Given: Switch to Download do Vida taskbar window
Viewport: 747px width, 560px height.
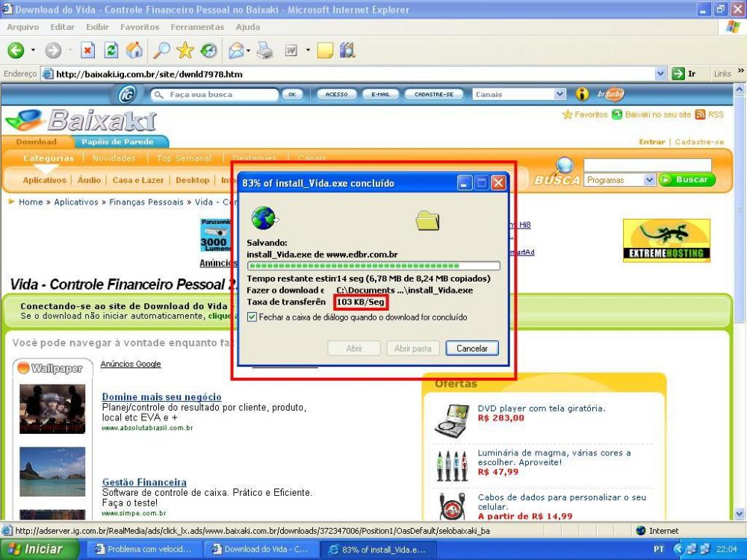Looking at the screenshot, I should (261, 549).
